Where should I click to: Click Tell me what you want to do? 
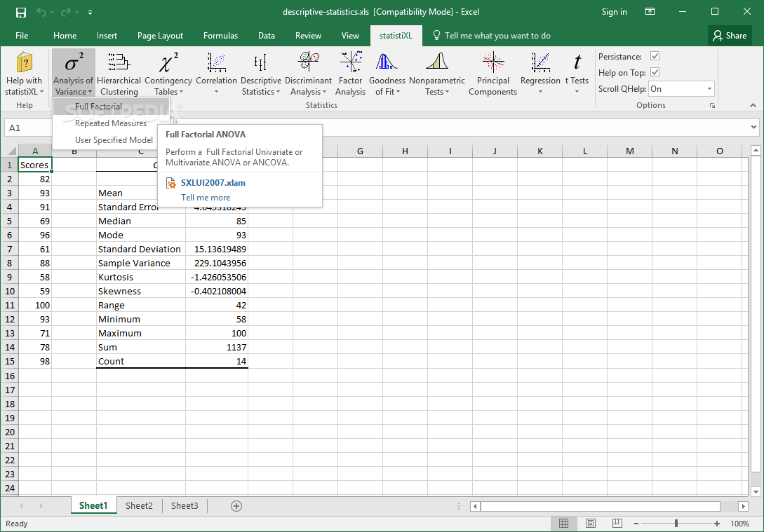click(x=492, y=36)
